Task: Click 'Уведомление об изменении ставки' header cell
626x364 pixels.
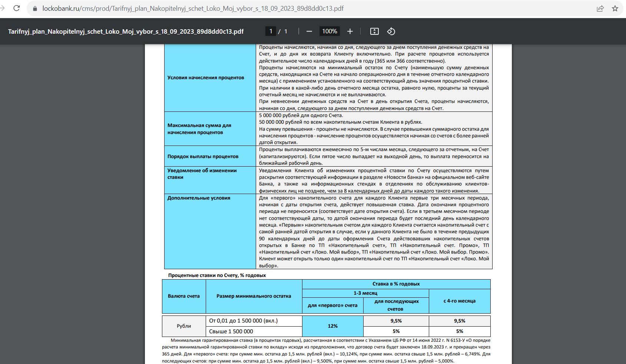Action: [x=210, y=180]
